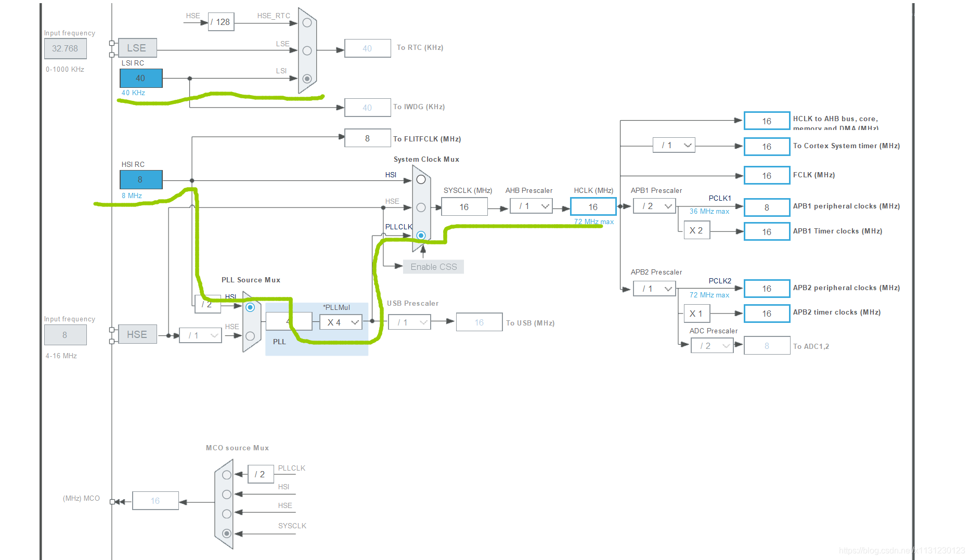This screenshot has width=970, height=560.
Task: Click the LSE input frequency 32.768 field
Action: click(x=65, y=48)
